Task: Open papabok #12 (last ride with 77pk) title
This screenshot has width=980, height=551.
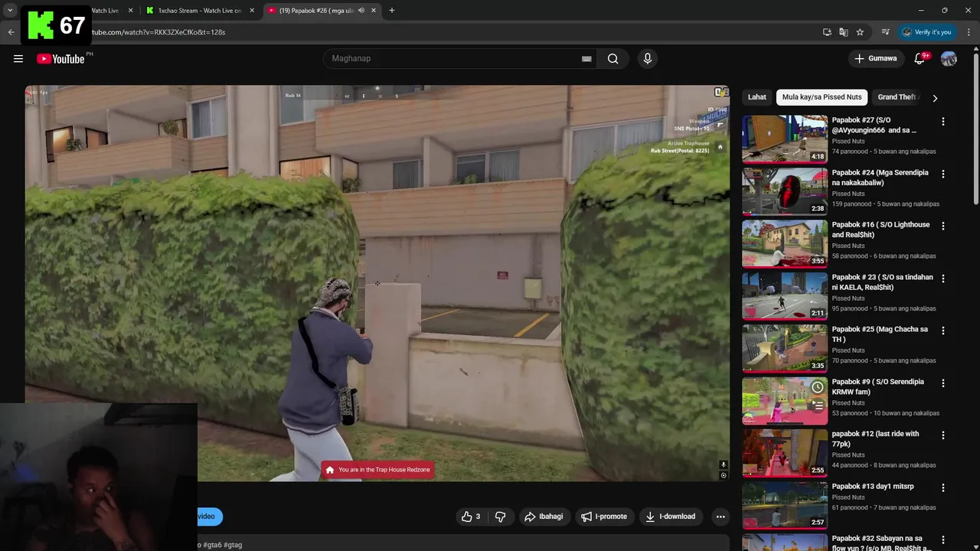Action: pyautogui.click(x=875, y=439)
